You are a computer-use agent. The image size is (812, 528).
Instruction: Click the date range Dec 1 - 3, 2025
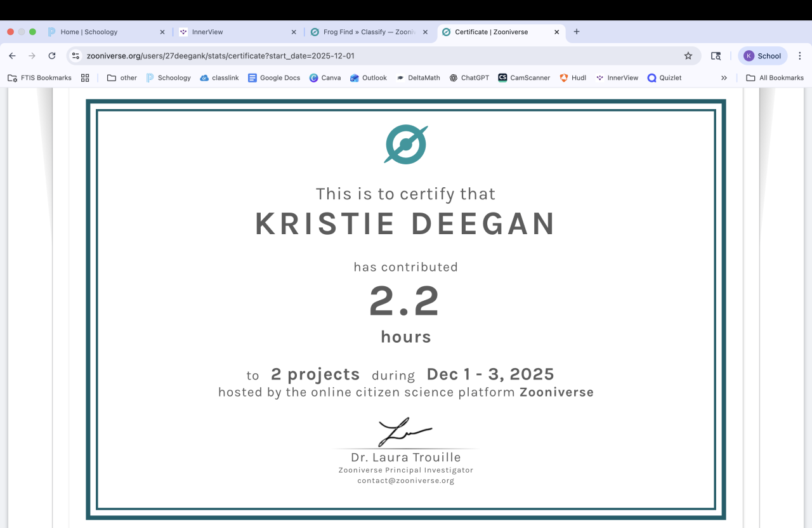click(x=490, y=374)
